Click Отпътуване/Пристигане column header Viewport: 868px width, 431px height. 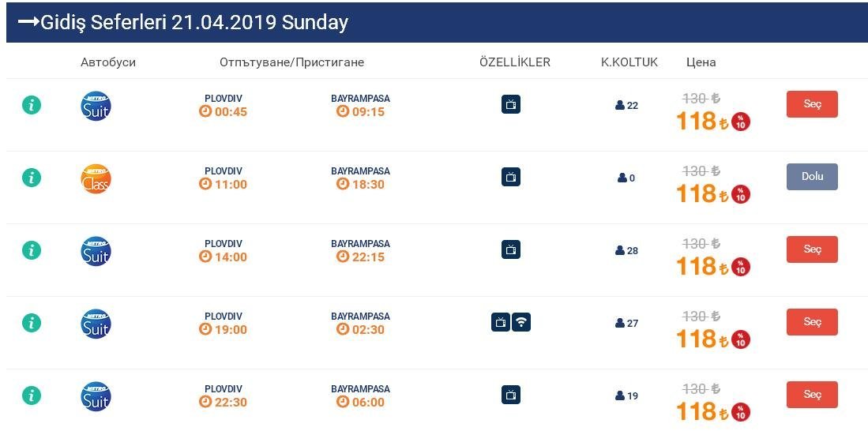pos(291,62)
